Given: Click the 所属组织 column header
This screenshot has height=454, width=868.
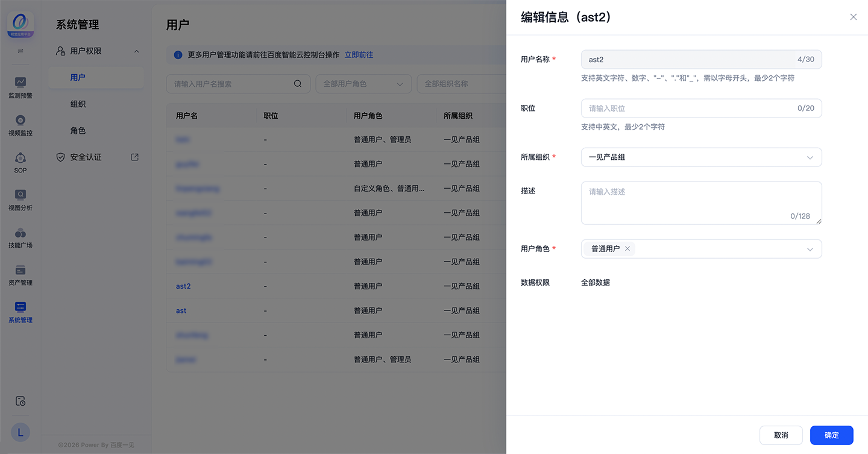Looking at the screenshot, I should 458,116.
